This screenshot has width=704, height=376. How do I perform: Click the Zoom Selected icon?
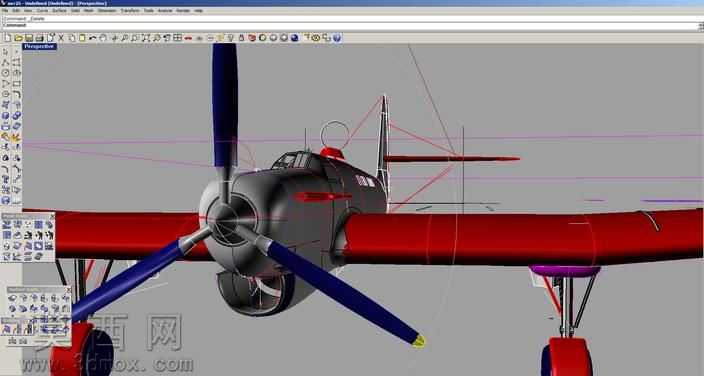[157, 38]
